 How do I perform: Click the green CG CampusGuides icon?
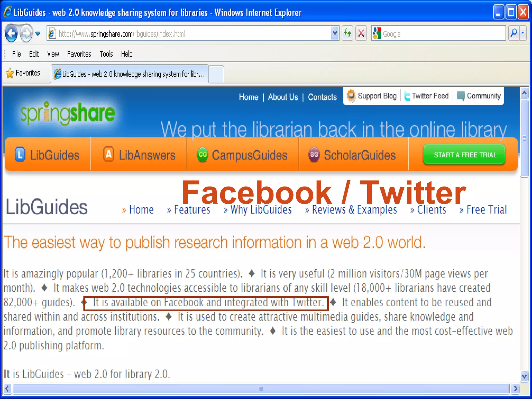pos(202,155)
